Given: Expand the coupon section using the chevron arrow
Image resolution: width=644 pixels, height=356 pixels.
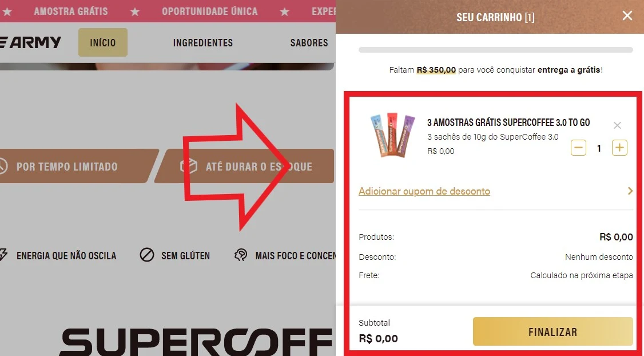Looking at the screenshot, I should tap(630, 191).
